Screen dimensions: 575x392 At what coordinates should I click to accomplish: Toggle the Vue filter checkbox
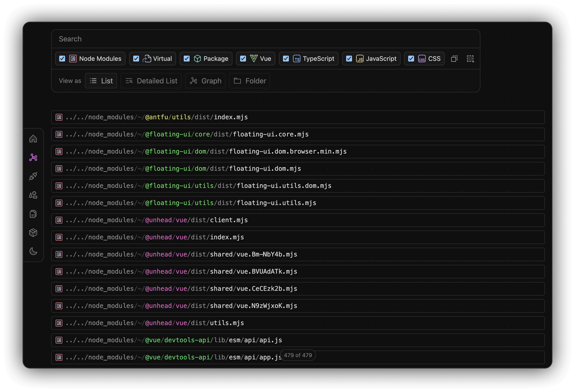click(x=243, y=59)
